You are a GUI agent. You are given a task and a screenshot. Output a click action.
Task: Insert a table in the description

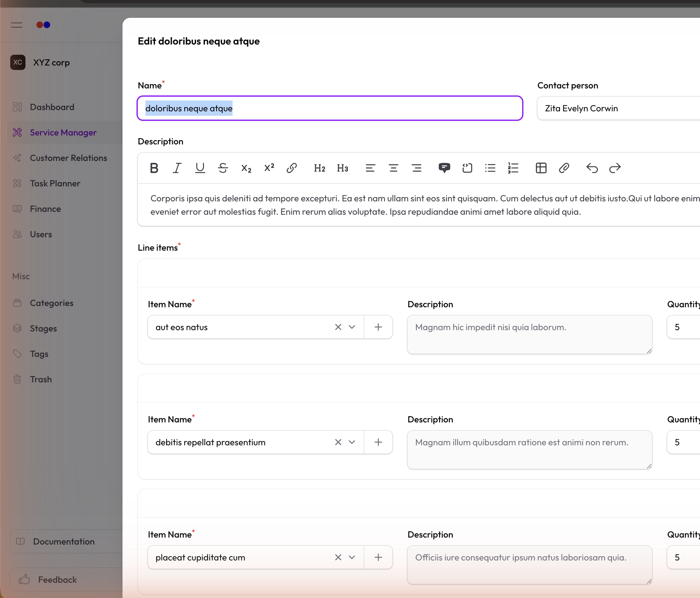tap(541, 168)
